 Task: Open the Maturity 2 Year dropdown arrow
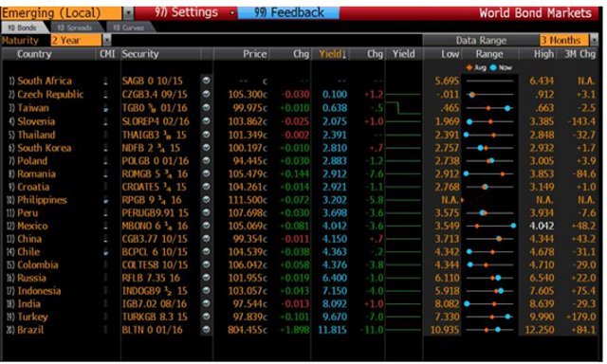(106, 40)
